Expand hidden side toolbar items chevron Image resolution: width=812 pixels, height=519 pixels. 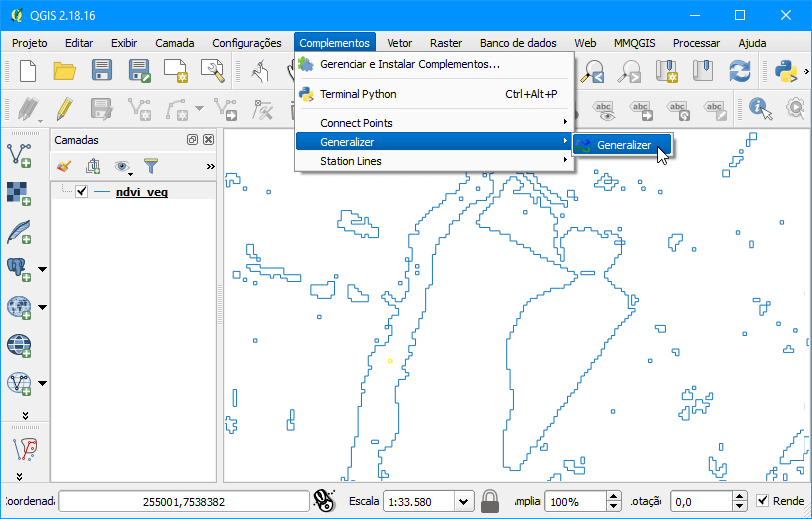click(x=25, y=415)
